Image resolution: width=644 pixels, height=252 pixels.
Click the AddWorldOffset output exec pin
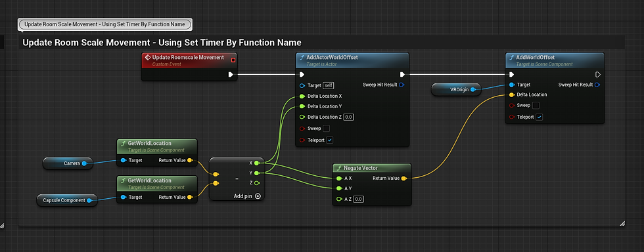point(598,74)
